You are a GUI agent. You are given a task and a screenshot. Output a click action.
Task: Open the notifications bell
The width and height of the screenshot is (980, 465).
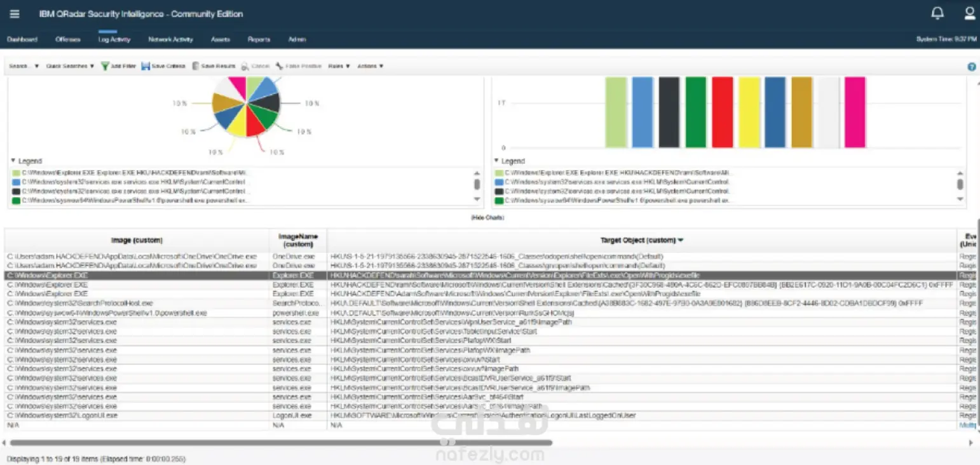pos(937,13)
